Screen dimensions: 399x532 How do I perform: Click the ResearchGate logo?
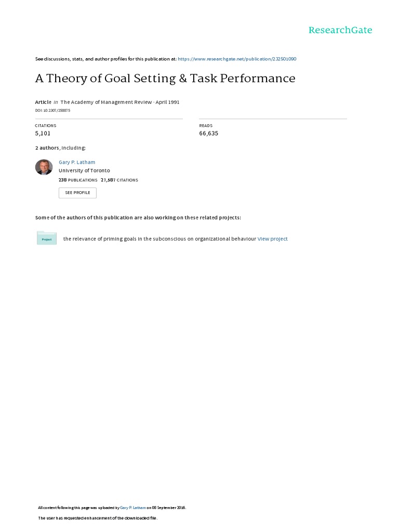340,30
